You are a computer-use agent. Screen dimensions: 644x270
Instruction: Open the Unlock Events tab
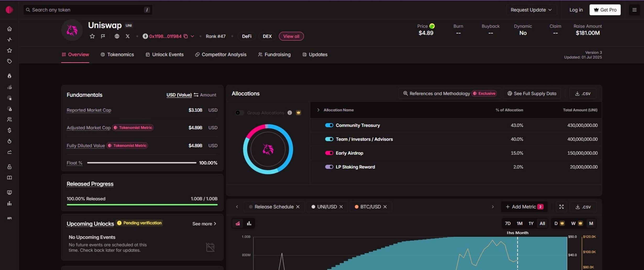click(x=165, y=55)
